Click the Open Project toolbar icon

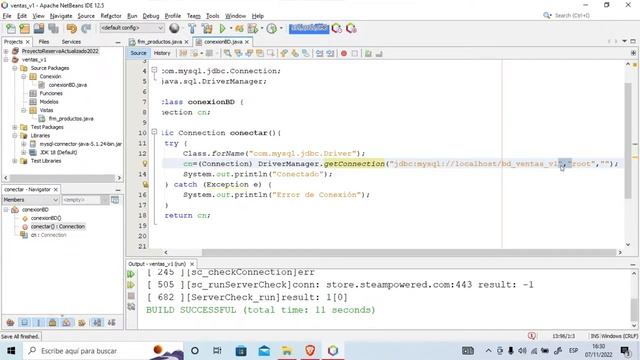pyautogui.click(x=39, y=29)
